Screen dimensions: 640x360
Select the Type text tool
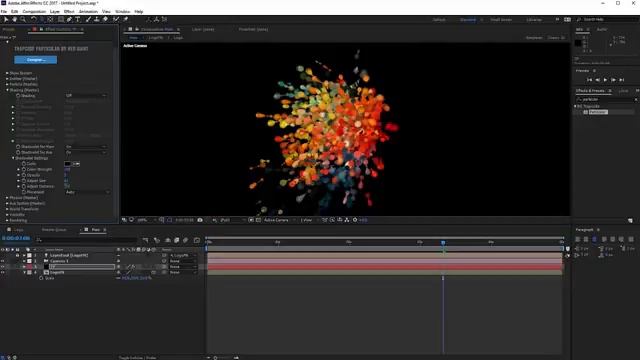coord(78,19)
